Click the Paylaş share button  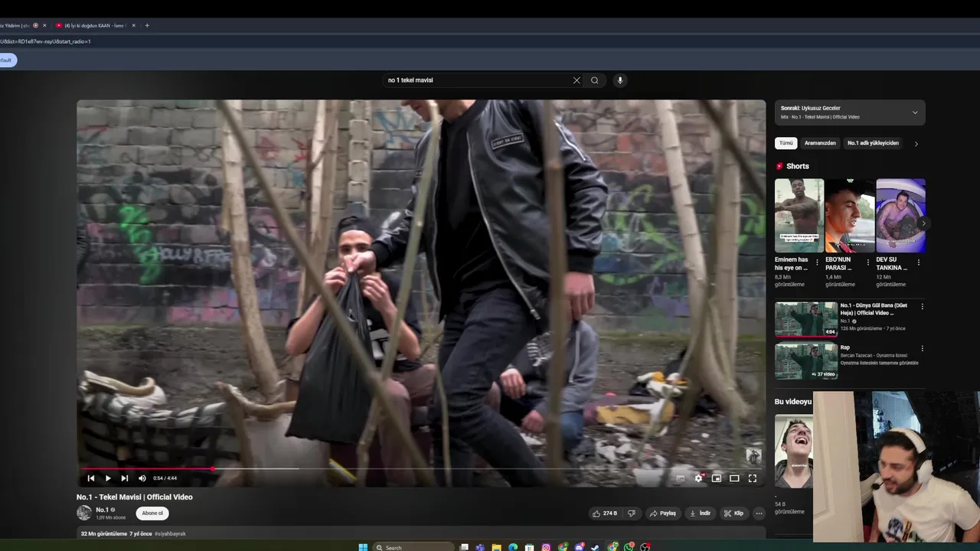[663, 514]
